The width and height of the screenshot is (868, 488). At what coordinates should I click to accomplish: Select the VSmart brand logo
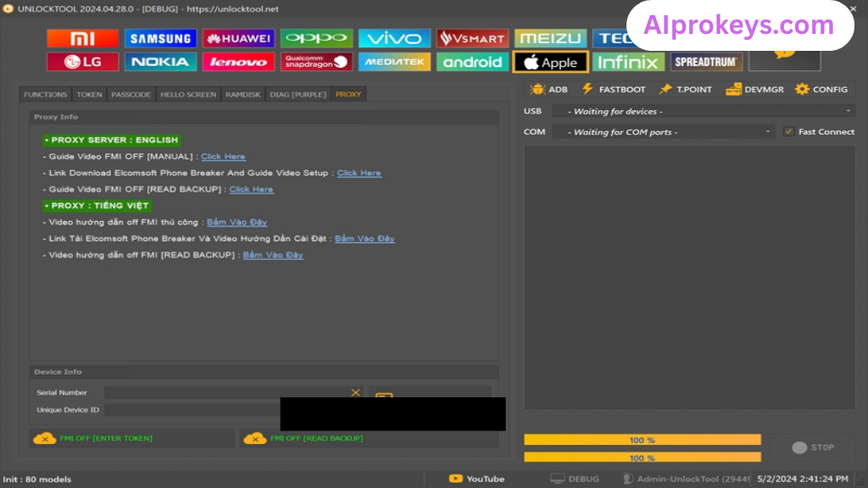pyautogui.click(x=473, y=38)
